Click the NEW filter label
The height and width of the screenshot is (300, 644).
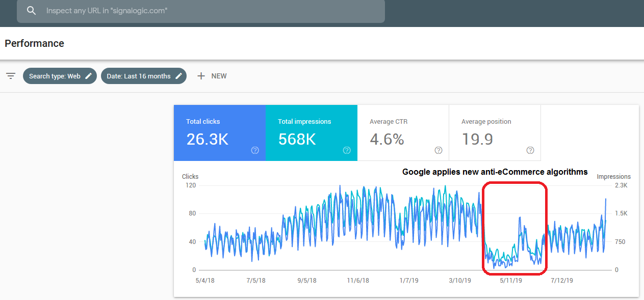(219, 76)
